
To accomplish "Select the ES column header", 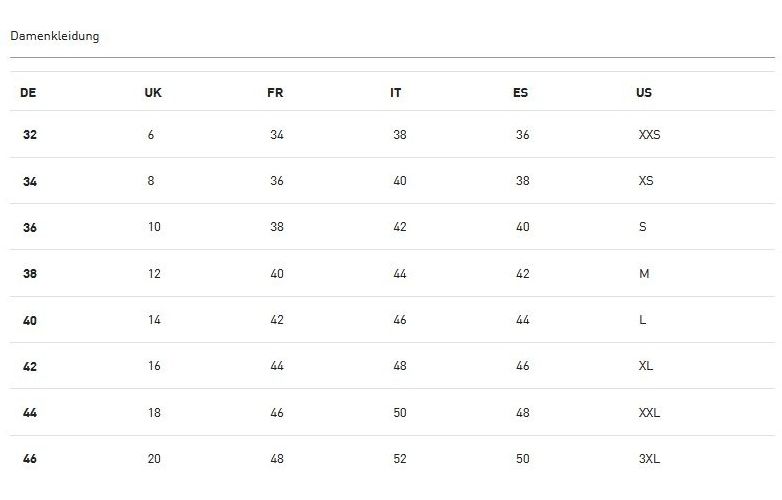I will pyautogui.click(x=520, y=93).
